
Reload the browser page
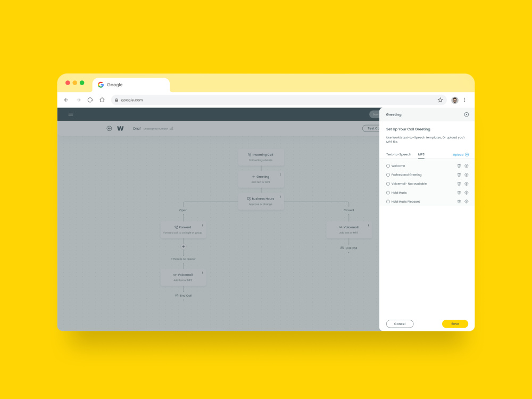point(90,100)
